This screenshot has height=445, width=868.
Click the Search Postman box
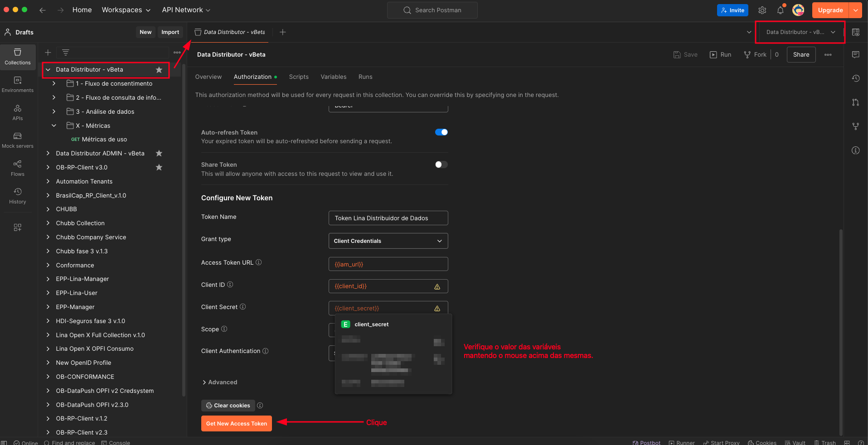pos(432,10)
